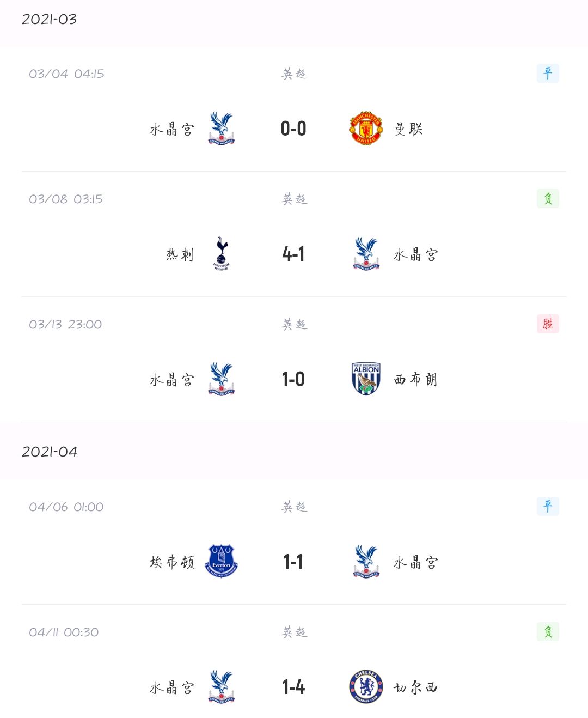This screenshot has height=718, width=588.
Task: Tap the 1-4 score versus Chelsea
Action: [293, 687]
